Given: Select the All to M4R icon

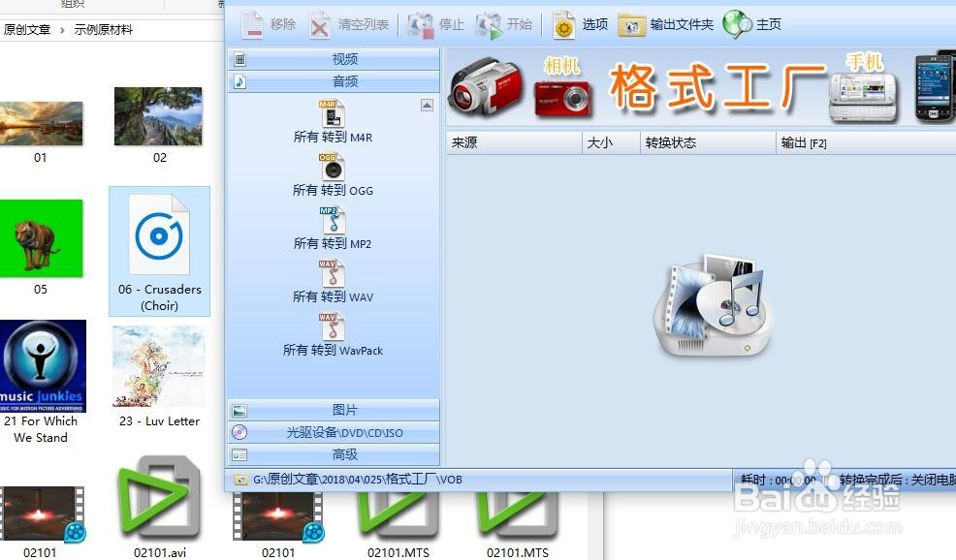Looking at the screenshot, I should [333, 113].
